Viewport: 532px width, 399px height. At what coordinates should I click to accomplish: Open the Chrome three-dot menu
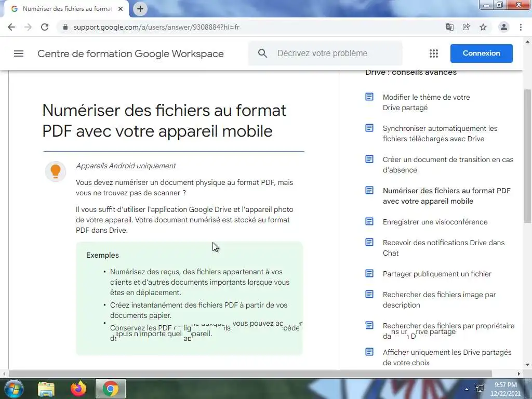pyautogui.click(x=521, y=27)
